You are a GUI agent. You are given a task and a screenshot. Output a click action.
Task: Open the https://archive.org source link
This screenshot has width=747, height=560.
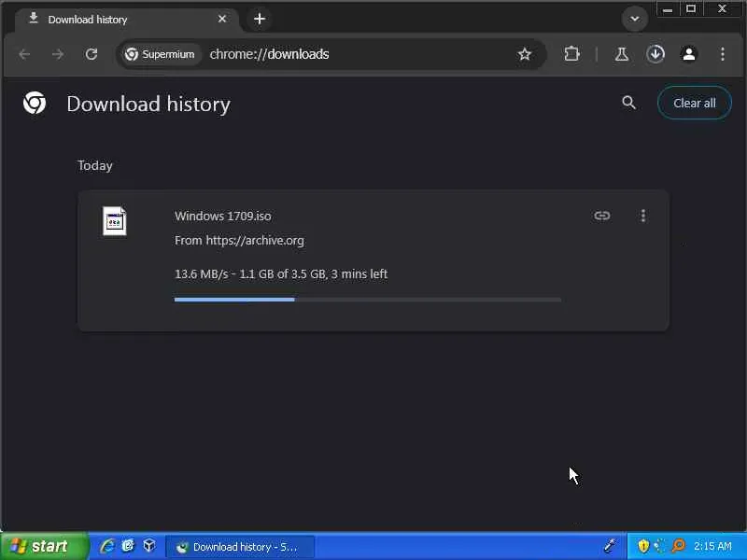tap(255, 241)
